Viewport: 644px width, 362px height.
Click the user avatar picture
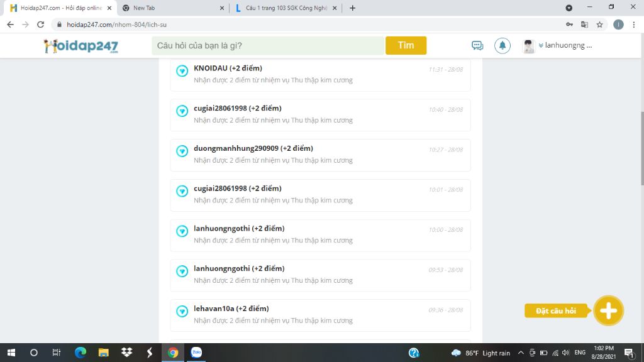[x=528, y=46]
